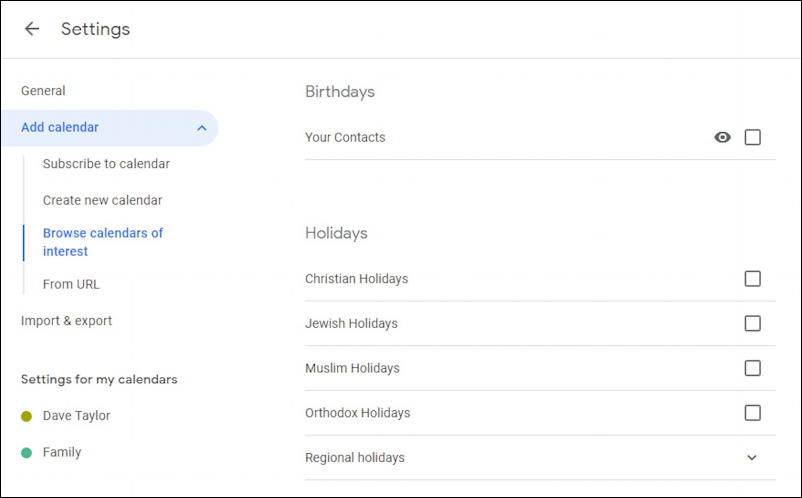The image size is (802, 498).
Task: Check the Your Contacts birthdays checkbox
Action: pos(752,138)
